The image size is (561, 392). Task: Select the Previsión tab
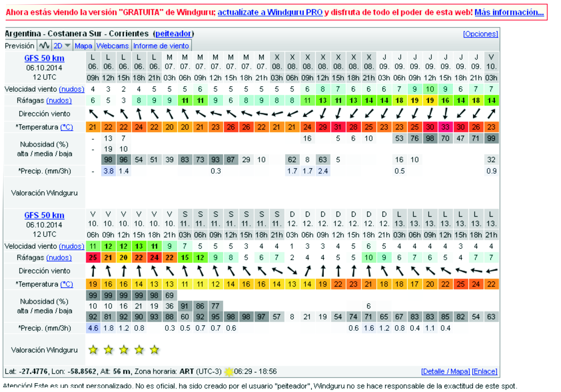pyautogui.click(x=20, y=46)
